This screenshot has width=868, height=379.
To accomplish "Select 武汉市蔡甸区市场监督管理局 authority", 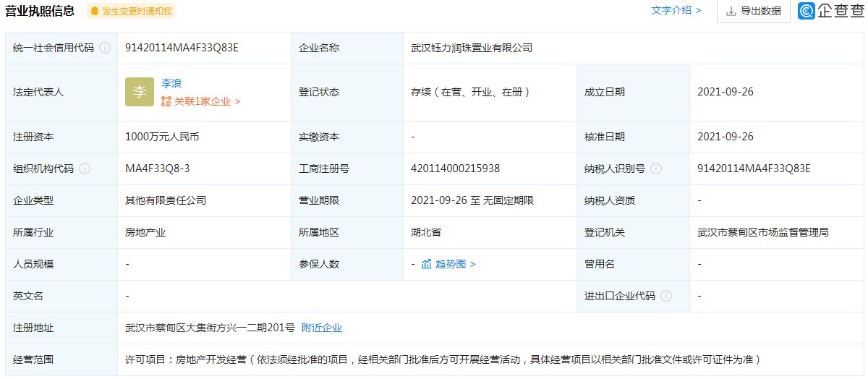I will click(x=763, y=232).
